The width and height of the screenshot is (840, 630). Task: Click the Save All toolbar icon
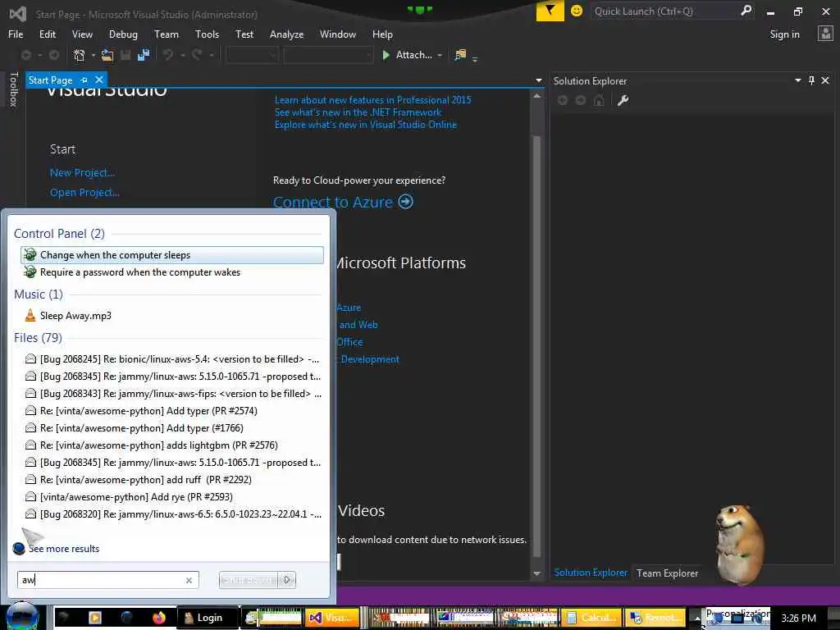(x=144, y=55)
